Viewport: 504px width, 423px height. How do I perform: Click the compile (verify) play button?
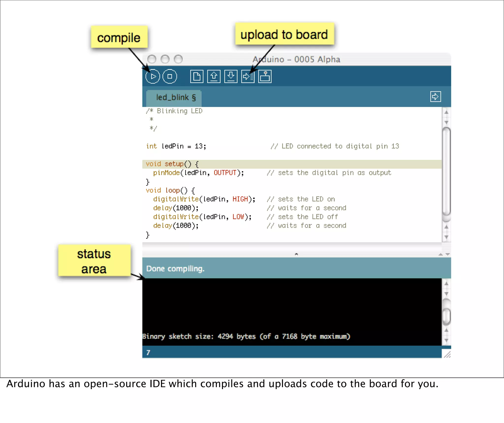click(x=153, y=76)
